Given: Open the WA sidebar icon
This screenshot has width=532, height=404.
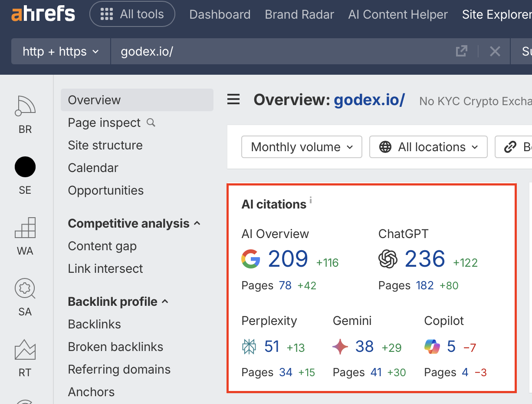Looking at the screenshot, I should click(25, 236).
